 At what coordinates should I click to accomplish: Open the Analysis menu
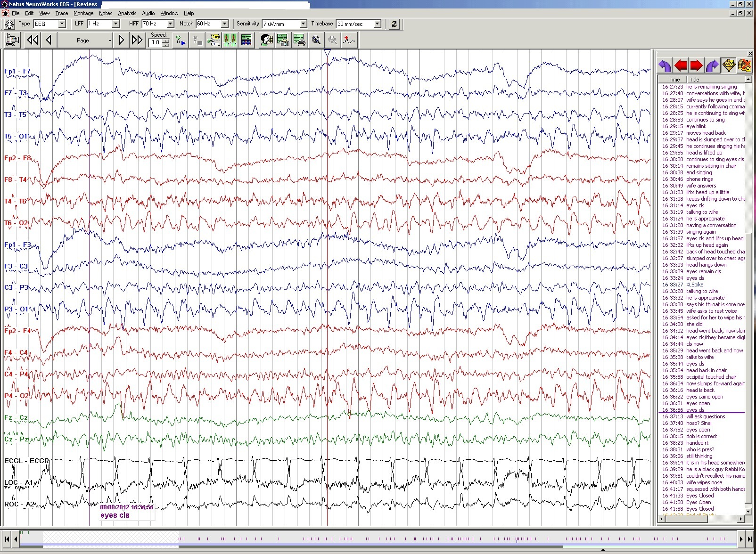tap(127, 13)
